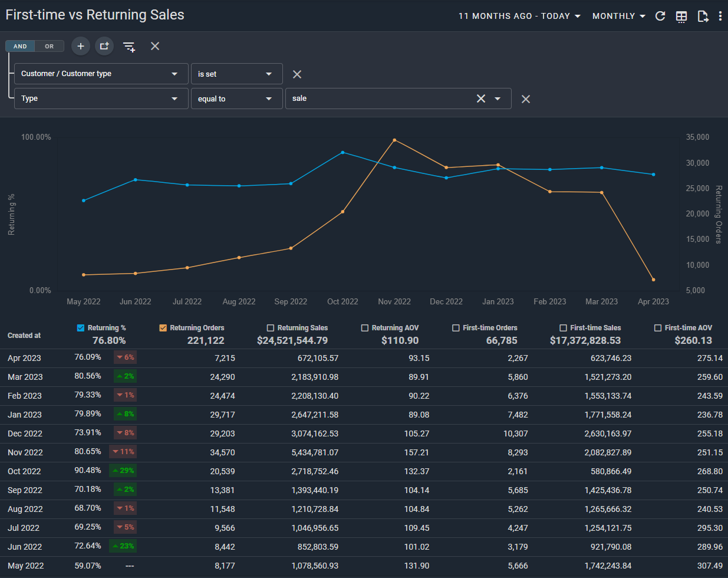Open the date range dropdown
This screenshot has width=728, height=578.
(519, 16)
